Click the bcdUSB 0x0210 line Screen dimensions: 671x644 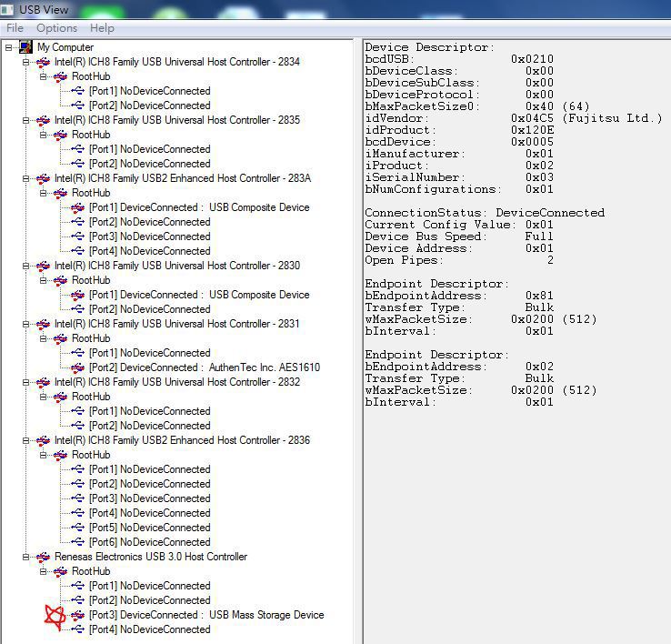459,59
